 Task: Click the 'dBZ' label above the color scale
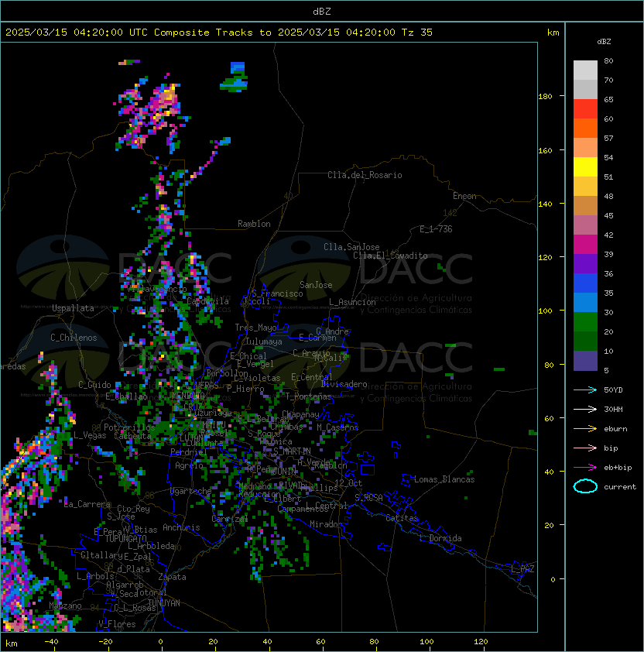point(604,42)
